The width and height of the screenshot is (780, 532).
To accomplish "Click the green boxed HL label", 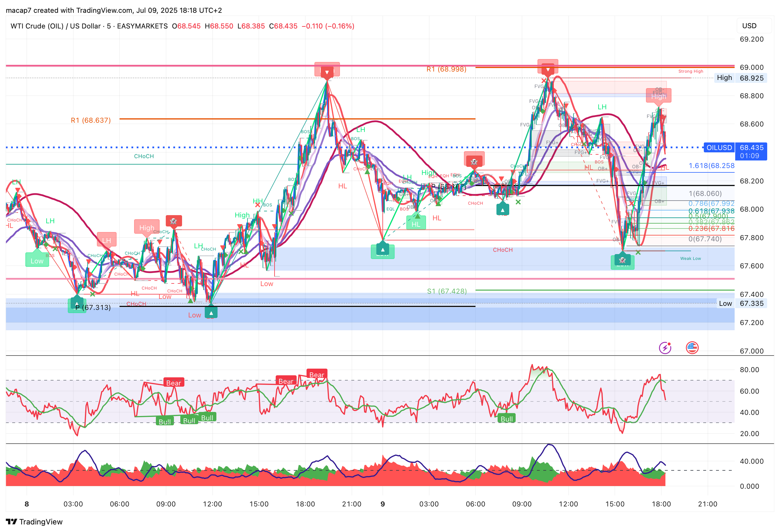I will point(416,224).
